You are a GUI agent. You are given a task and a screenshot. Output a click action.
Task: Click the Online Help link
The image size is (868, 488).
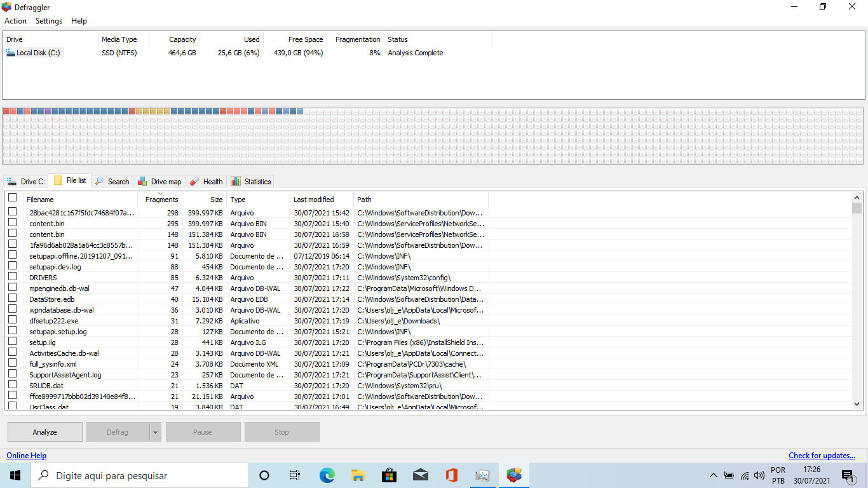pyautogui.click(x=26, y=456)
